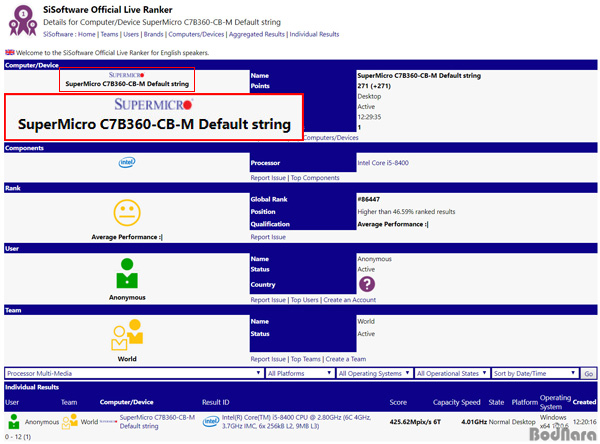
Task: Click the Intel logo in the results row
Action: point(210,421)
